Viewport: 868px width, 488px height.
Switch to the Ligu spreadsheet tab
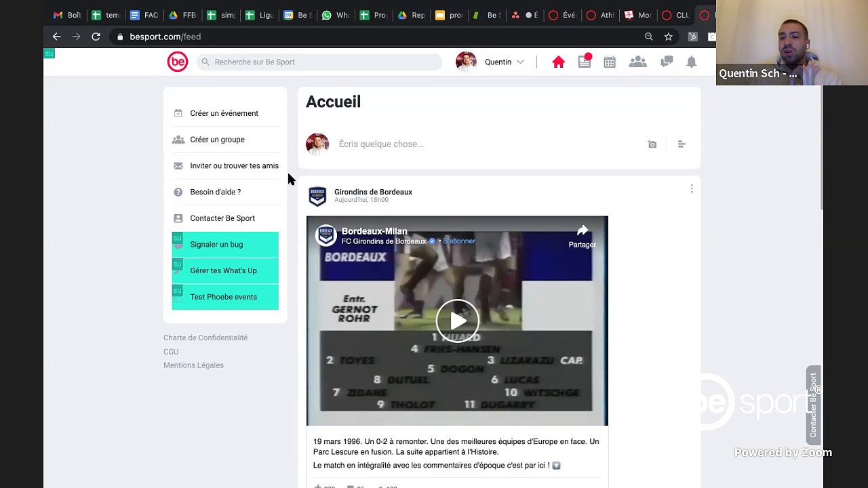259,15
